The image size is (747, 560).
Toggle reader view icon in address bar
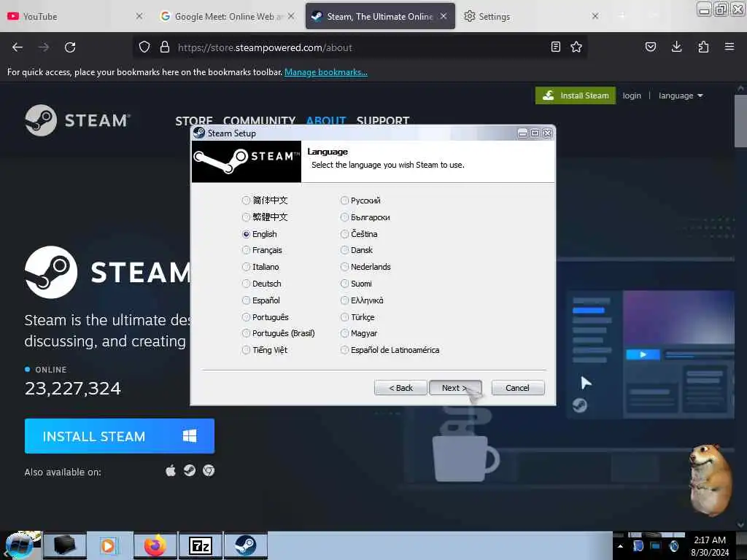555,47
